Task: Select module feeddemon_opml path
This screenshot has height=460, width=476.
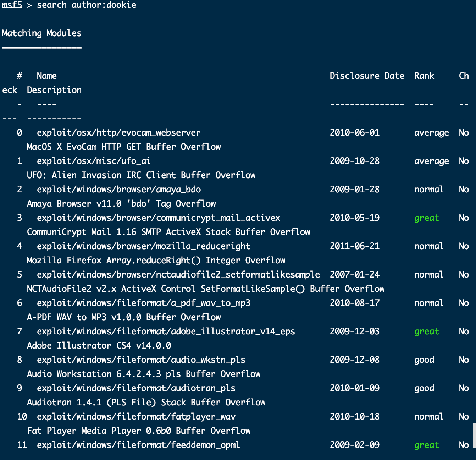Action: coord(139,445)
